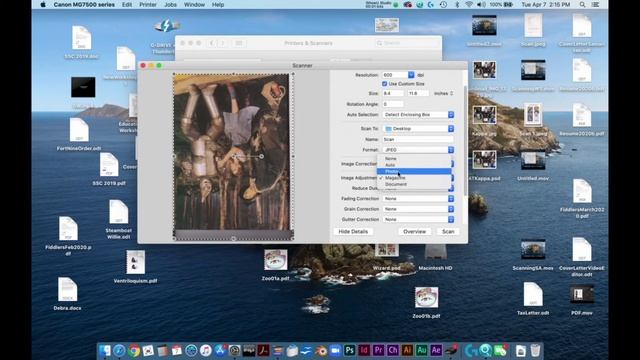Open Spotlight search in menu bar
Screen dimensions: 640x360
pos(582,4)
